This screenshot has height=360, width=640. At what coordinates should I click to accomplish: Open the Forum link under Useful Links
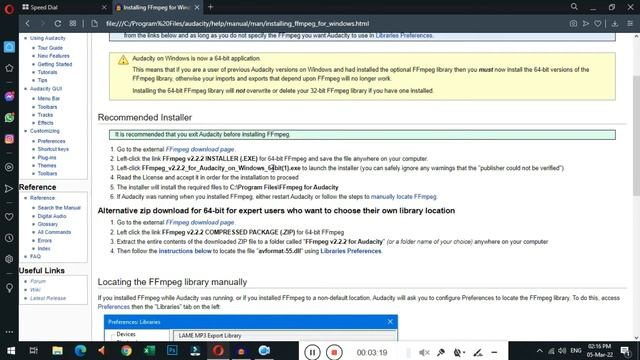(x=38, y=281)
